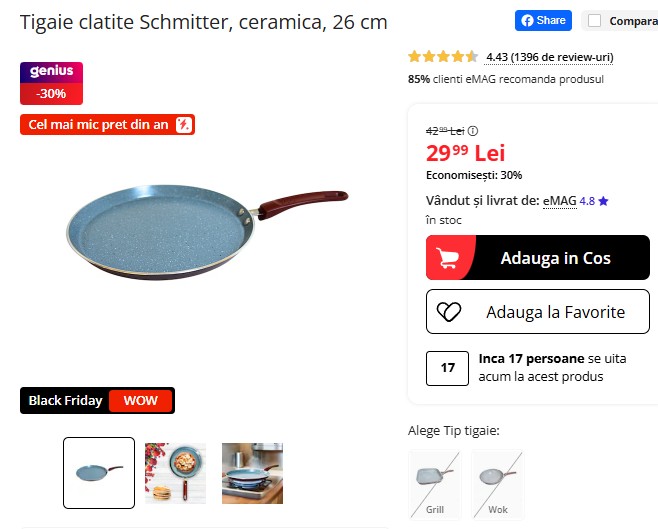
Task: Click the Adauga in Cos button
Action: [x=538, y=258]
